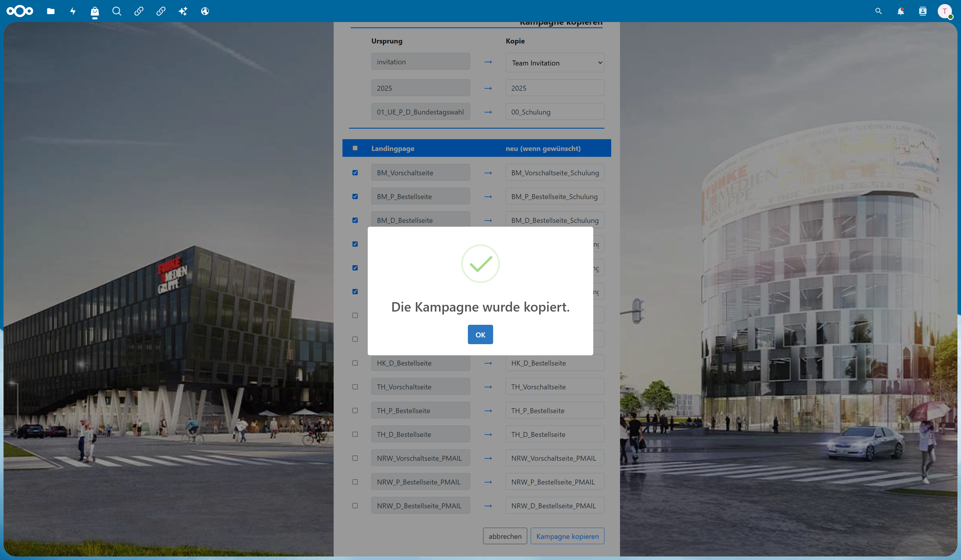
Task: Uncheck the BM_Vorschaltseite checkbox
Action: 355,173
